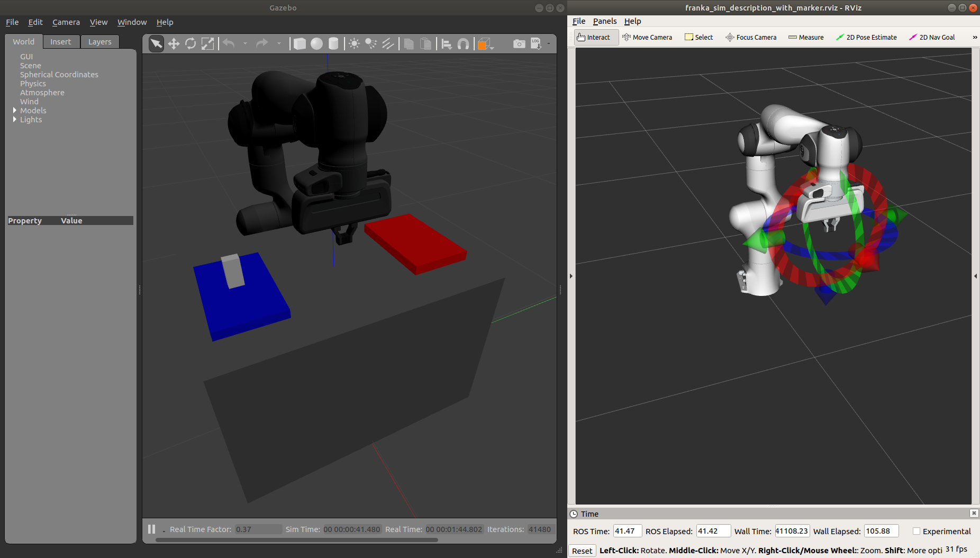Expand the Models tree item

pos(15,110)
